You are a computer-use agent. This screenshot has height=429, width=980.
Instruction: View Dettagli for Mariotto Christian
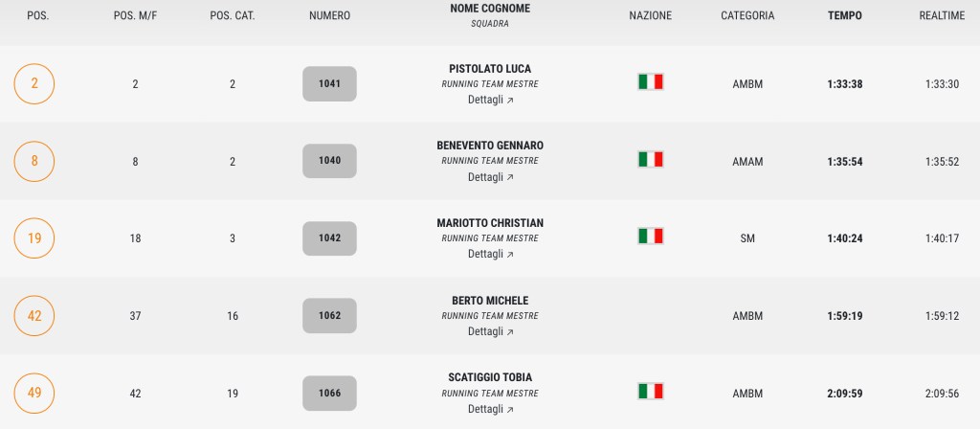(x=490, y=254)
